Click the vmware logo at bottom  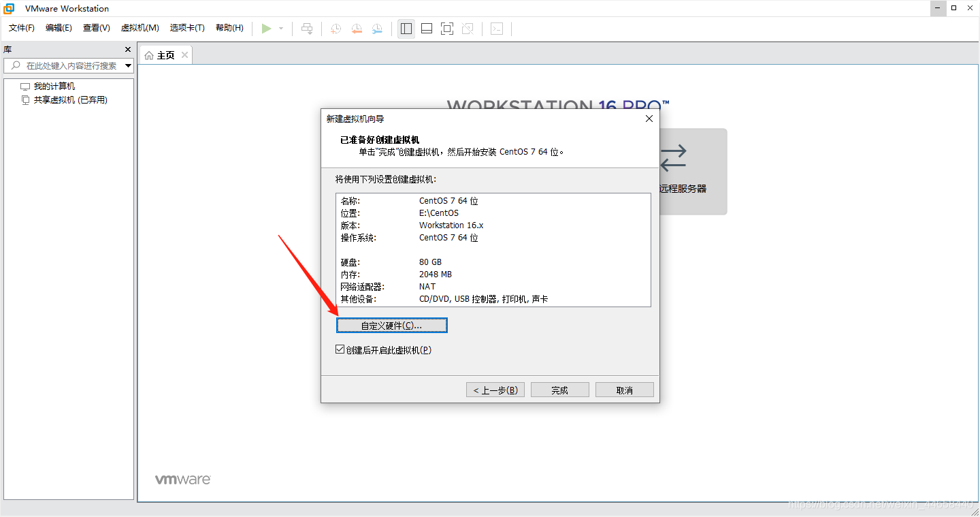(x=182, y=480)
